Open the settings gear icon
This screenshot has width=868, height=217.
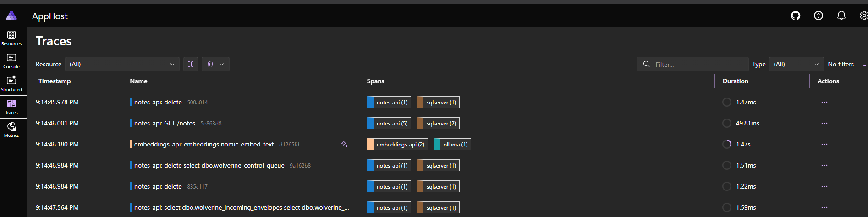click(863, 16)
